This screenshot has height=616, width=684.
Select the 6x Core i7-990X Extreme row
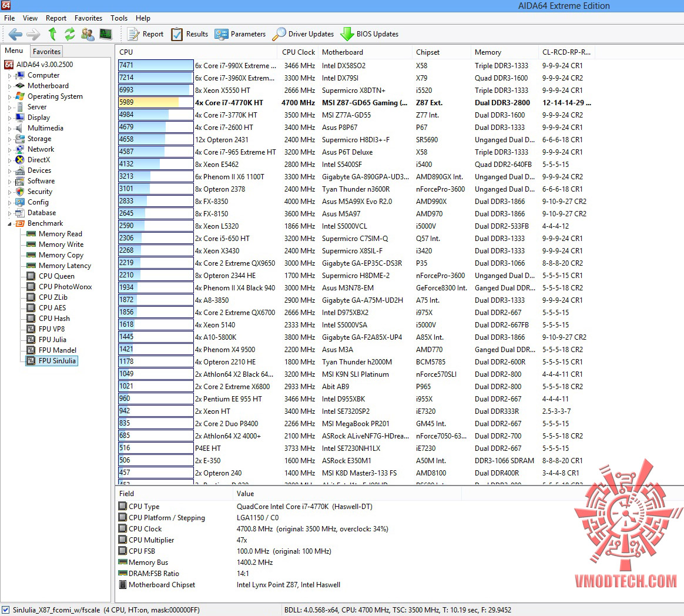(x=356, y=65)
